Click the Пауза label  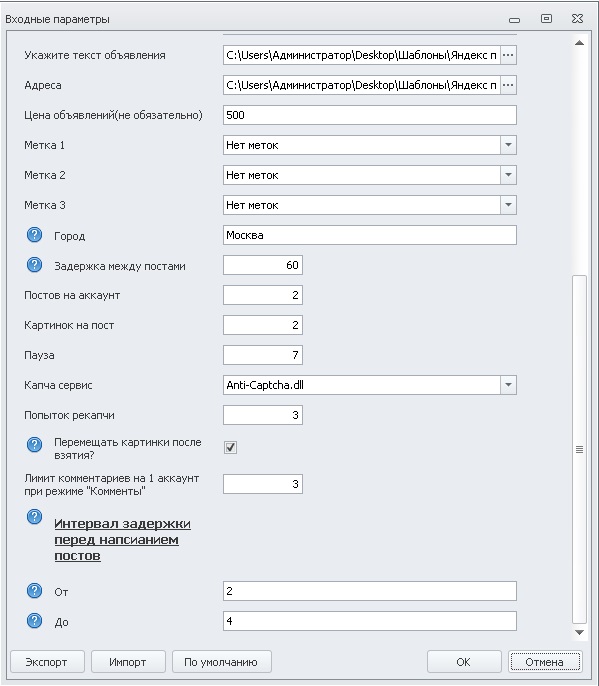pos(39,355)
